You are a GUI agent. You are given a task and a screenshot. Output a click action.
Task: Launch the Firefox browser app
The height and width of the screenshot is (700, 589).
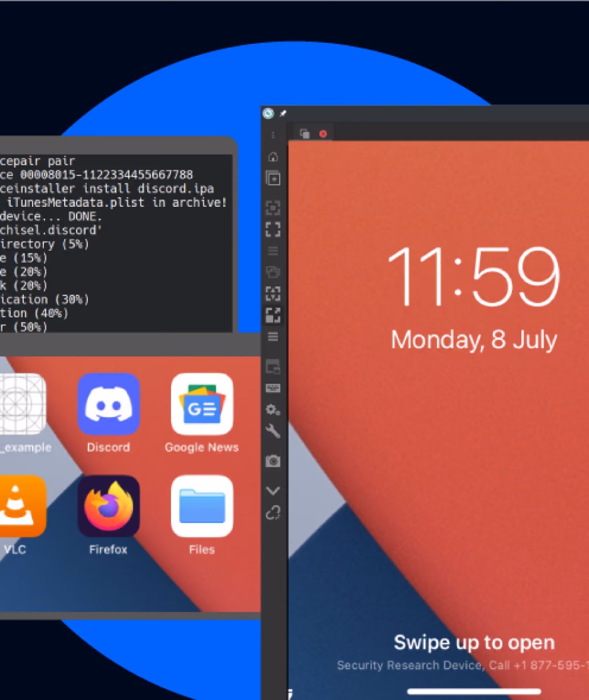click(109, 506)
